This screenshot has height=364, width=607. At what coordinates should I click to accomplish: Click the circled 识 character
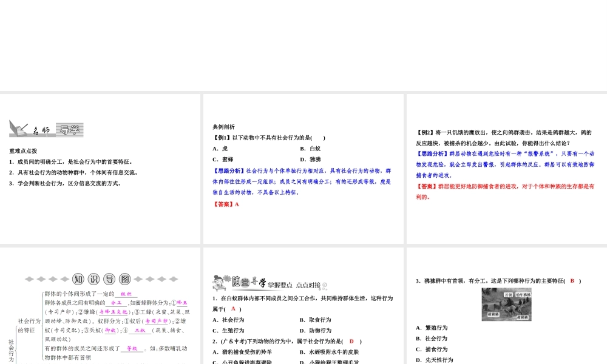click(93, 279)
